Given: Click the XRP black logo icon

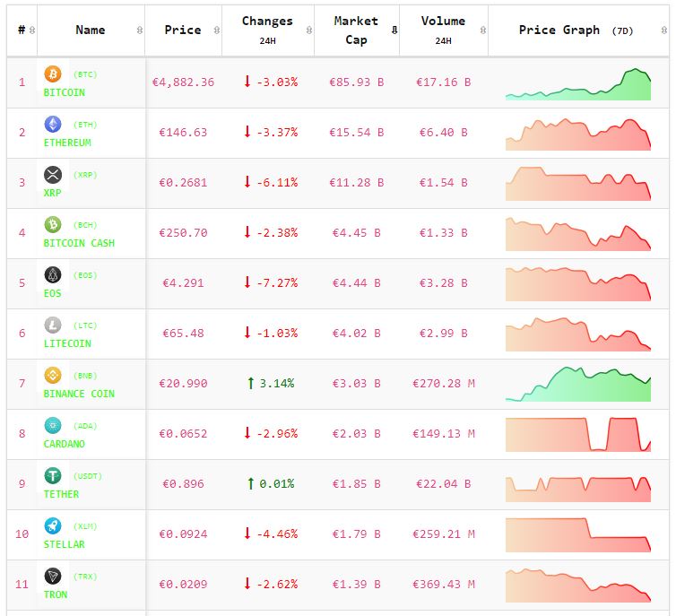Looking at the screenshot, I should pos(52,175).
